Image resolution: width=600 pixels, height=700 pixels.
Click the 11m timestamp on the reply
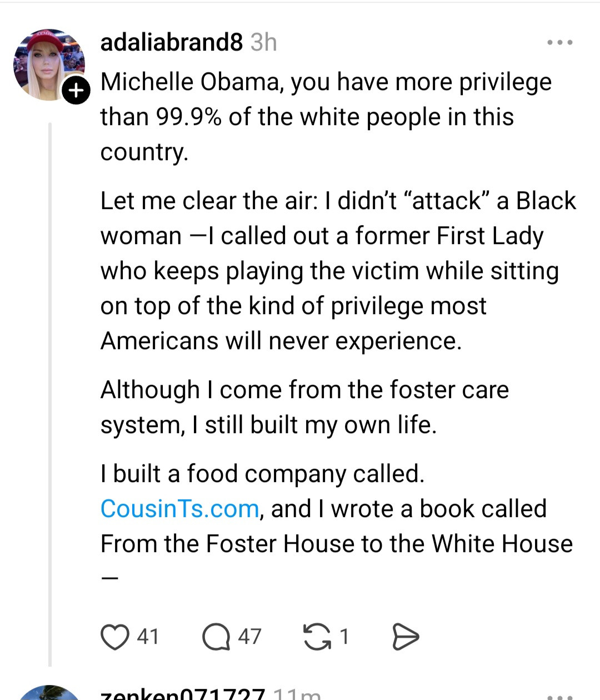[x=297, y=694]
